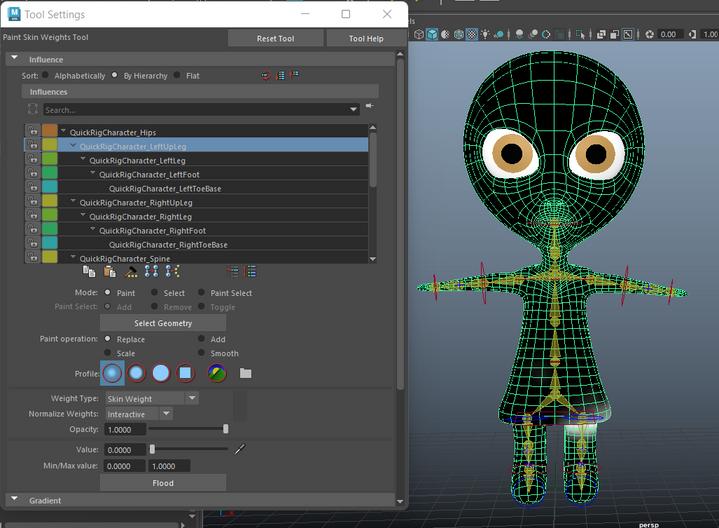
Task: Pick the square brush profile
Action: [184, 373]
